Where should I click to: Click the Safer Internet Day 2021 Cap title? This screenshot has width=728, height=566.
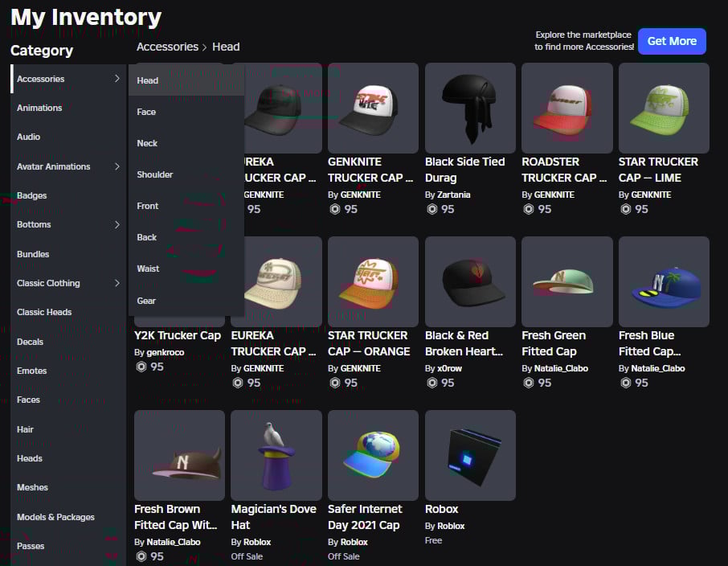coord(365,517)
